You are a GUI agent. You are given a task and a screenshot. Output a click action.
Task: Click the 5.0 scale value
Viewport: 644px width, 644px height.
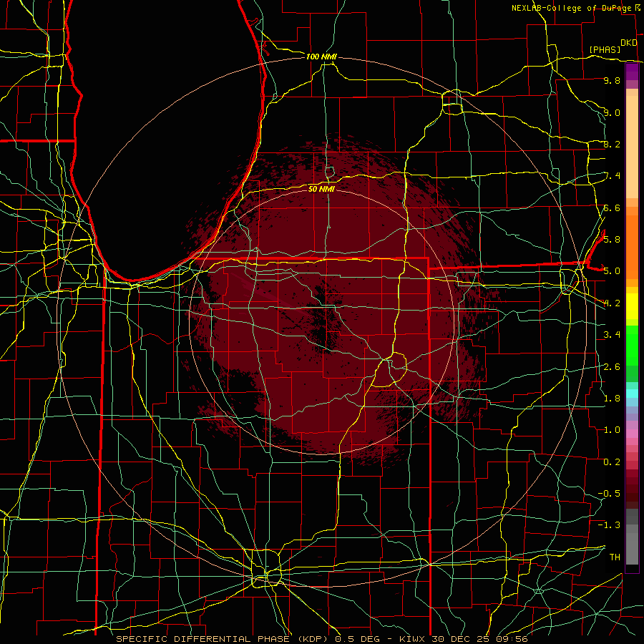(x=612, y=271)
